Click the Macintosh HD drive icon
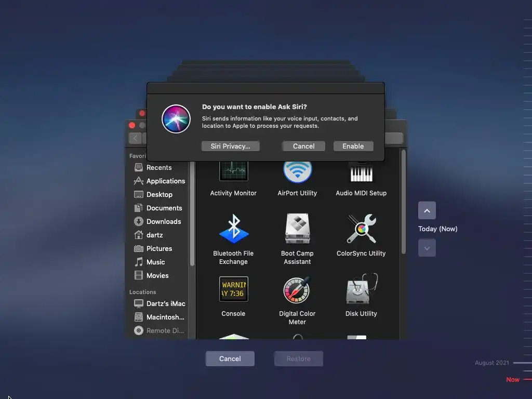The height and width of the screenshot is (399, 532). pyautogui.click(x=138, y=317)
